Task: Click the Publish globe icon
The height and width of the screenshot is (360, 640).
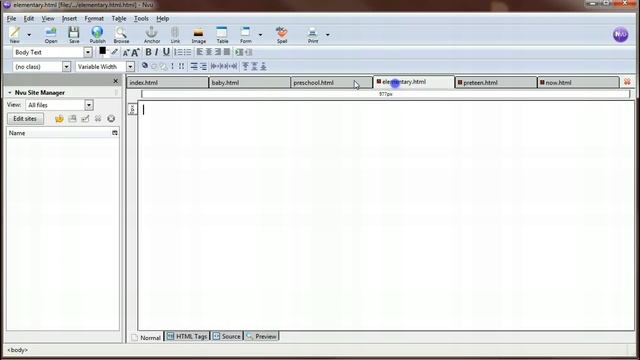Action: 97,35
